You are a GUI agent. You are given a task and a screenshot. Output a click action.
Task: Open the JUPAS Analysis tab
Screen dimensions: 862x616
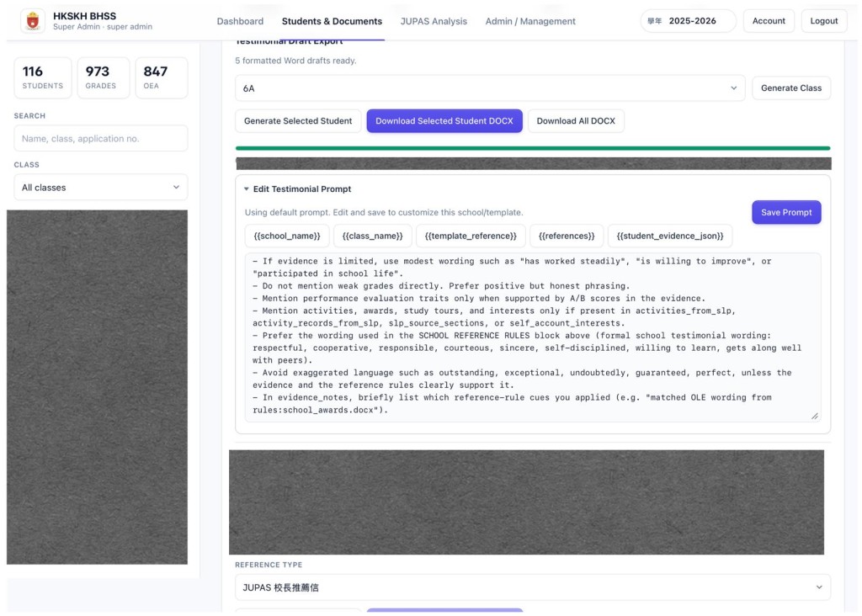click(x=434, y=21)
